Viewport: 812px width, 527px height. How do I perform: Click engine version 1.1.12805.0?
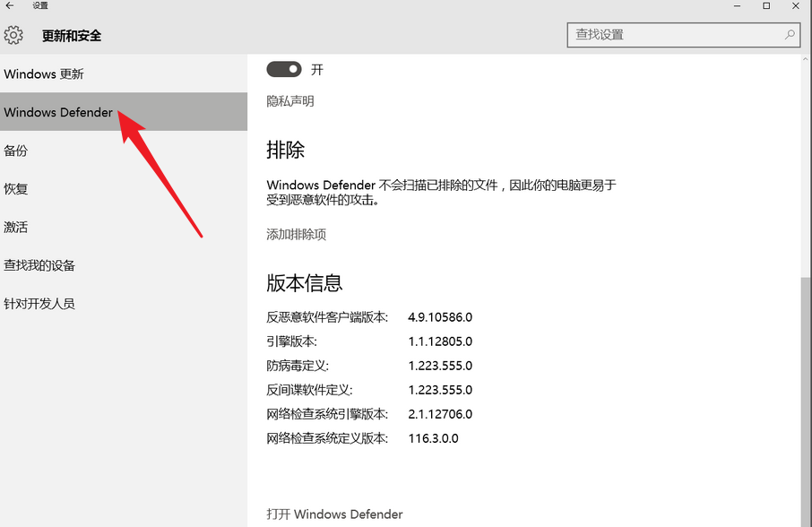click(440, 341)
